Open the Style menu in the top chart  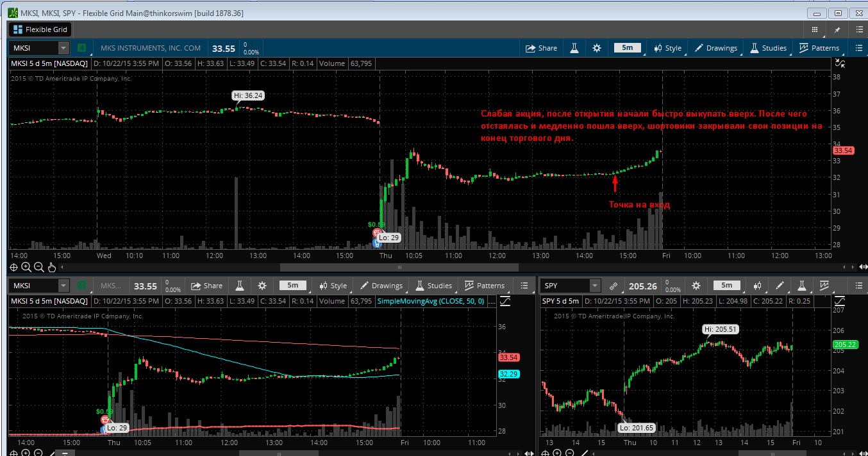tap(667, 48)
